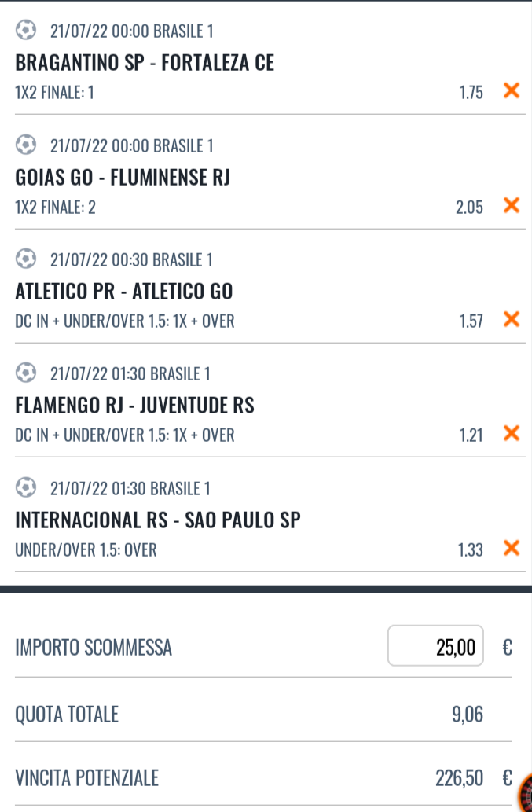Open Internacional RS - Sao Paulo SP match

point(158,520)
